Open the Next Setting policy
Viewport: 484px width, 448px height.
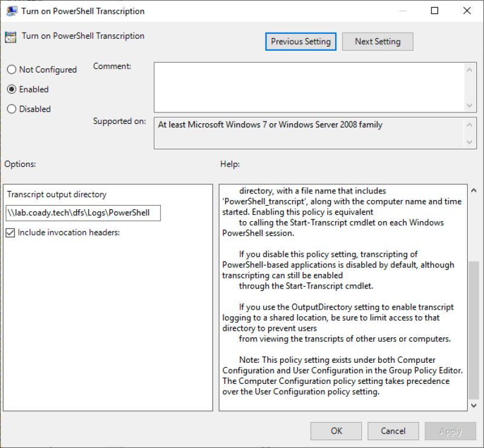pos(378,41)
